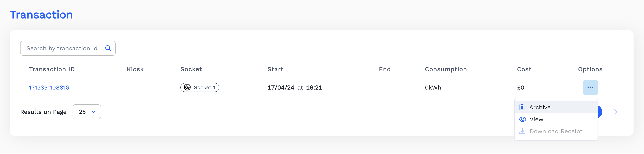Image resolution: width=644 pixels, height=154 pixels.
Task: Open the three-dot options button
Action: (x=590, y=87)
